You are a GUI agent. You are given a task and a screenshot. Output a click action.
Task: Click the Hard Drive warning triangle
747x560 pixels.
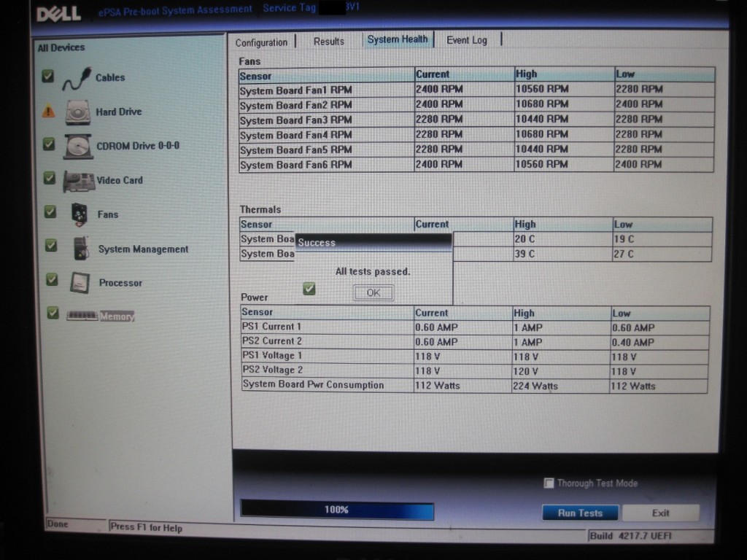pyautogui.click(x=49, y=112)
